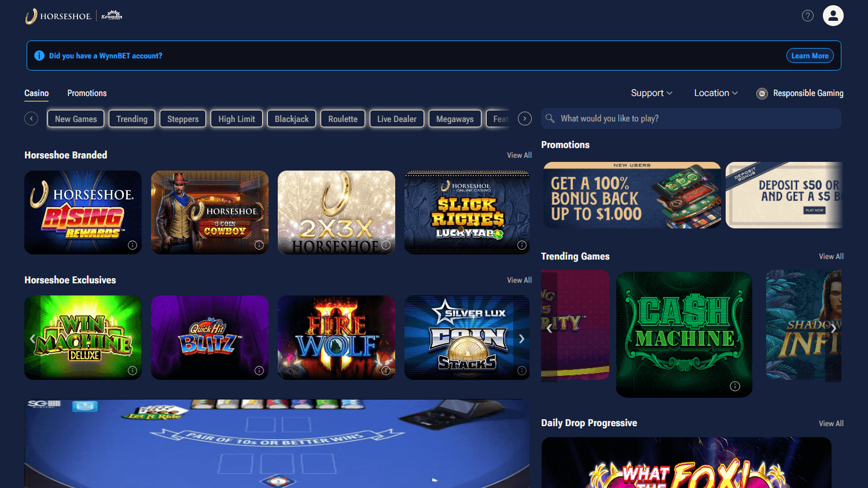Show previous Trending Games slide
868x488 pixels.
549,328
